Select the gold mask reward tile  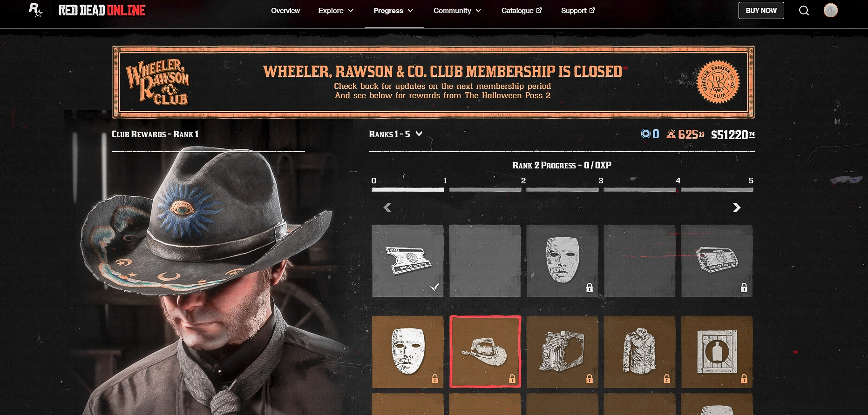pyautogui.click(x=407, y=352)
